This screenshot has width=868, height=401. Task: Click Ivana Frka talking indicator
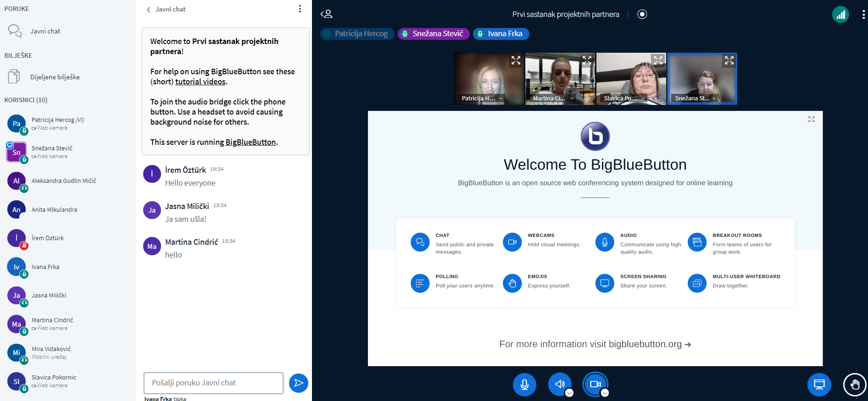click(501, 34)
